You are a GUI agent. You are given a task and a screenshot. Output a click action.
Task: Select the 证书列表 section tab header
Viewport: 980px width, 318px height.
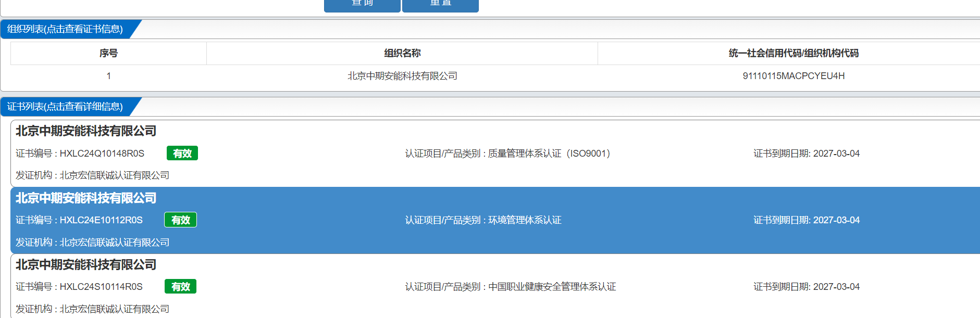65,107
